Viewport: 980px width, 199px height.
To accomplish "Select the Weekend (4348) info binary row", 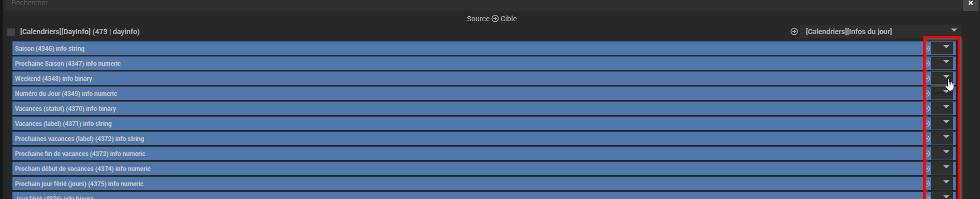I will (467, 78).
